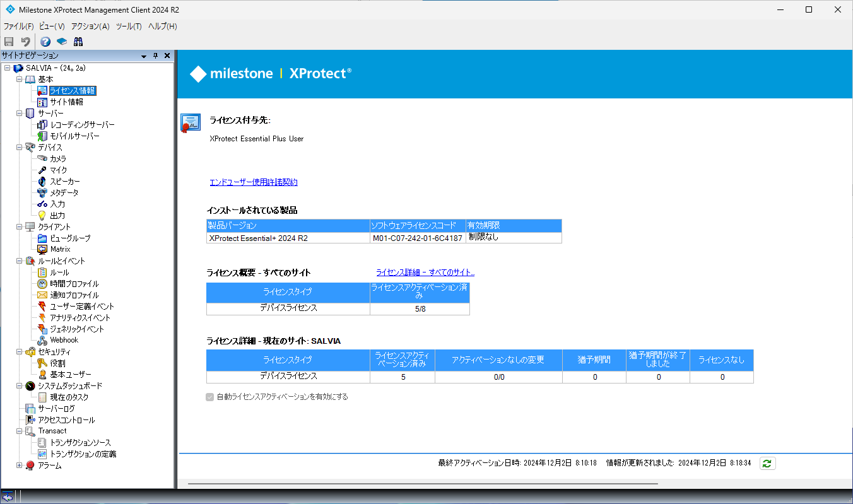Click the site navigation pane dropdown arrow
This screenshot has width=853, height=504.
pyautogui.click(x=144, y=56)
